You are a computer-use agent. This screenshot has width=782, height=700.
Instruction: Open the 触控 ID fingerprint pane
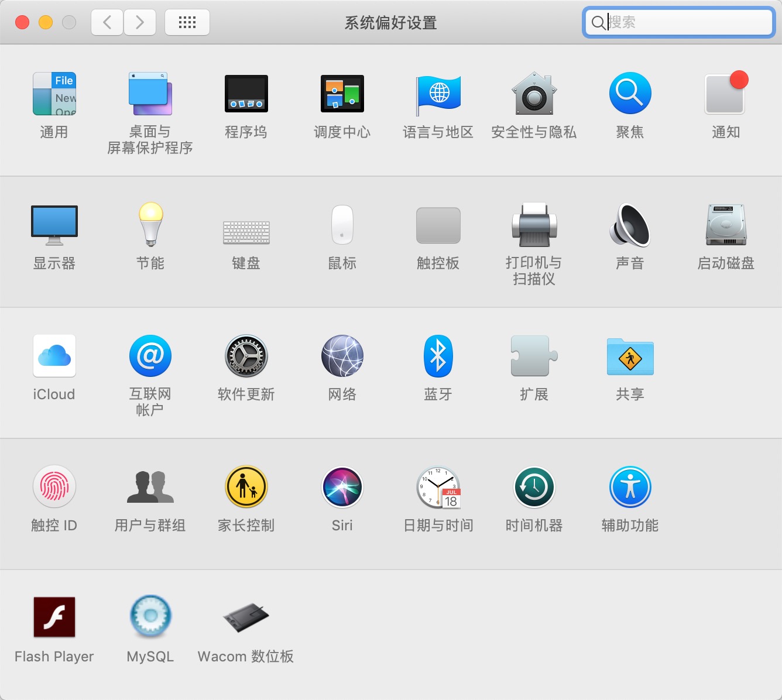point(54,487)
